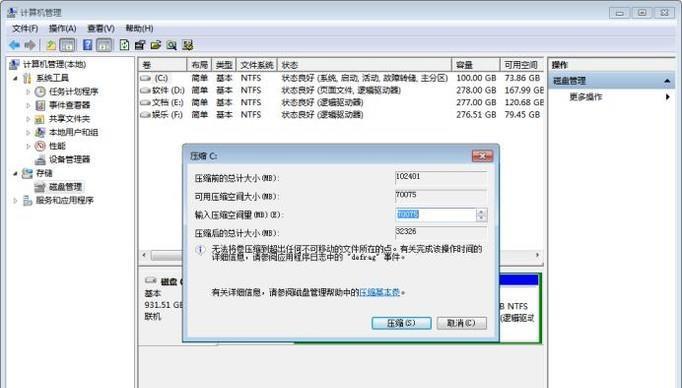Viewport: 682px width, 388px height.
Task: Click drive icon of 文档 (E:) row
Action: point(145,102)
